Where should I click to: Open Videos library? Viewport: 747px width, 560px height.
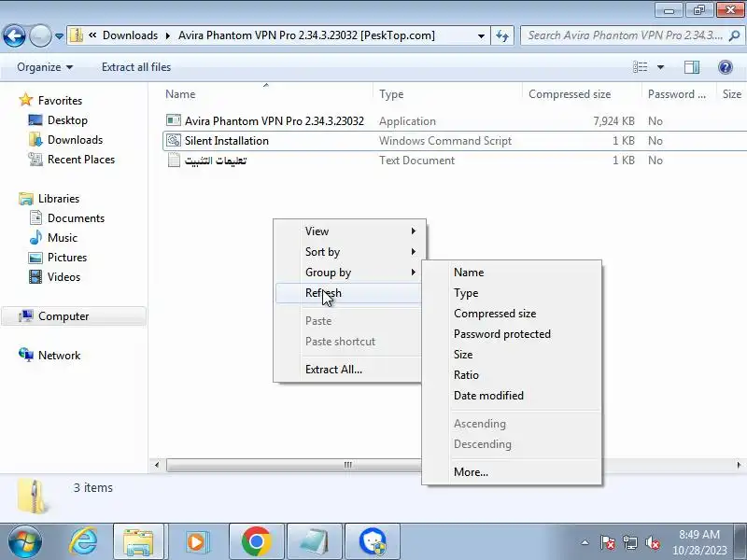pos(63,276)
